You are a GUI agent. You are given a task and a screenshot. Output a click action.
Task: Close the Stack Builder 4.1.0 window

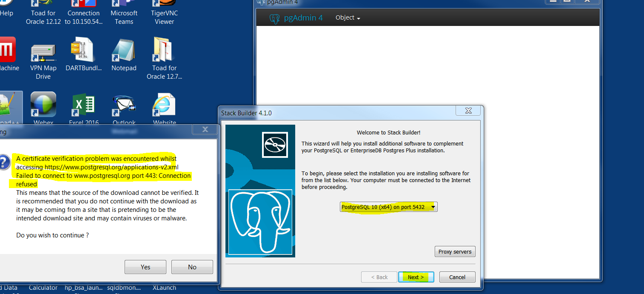tap(468, 111)
